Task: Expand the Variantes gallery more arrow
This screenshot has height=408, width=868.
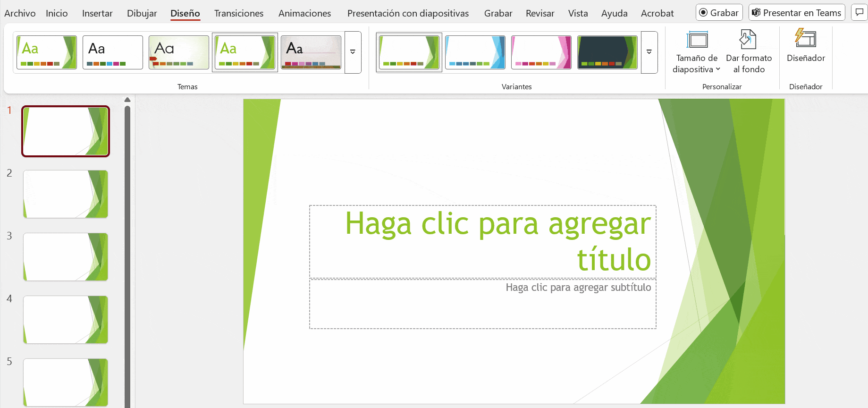Action: [x=649, y=52]
